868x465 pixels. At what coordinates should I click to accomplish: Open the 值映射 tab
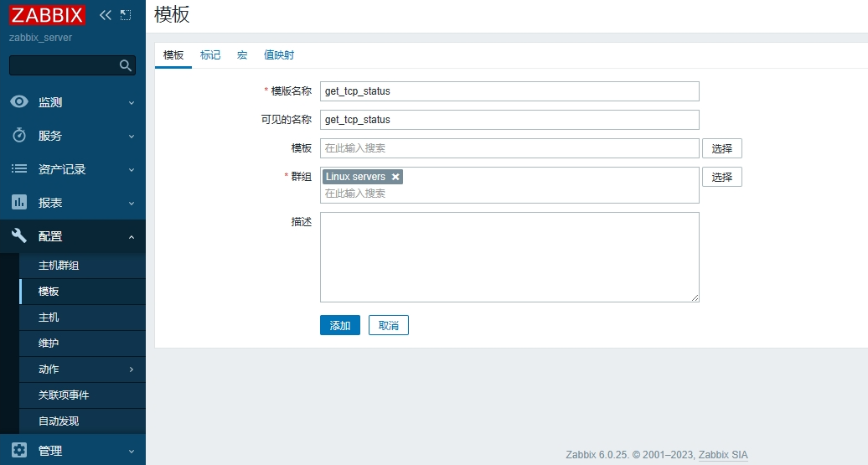pyautogui.click(x=279, y=55)
